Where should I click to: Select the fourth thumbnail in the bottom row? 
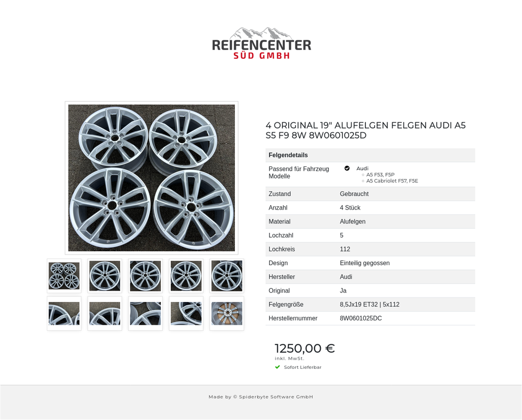186,313
